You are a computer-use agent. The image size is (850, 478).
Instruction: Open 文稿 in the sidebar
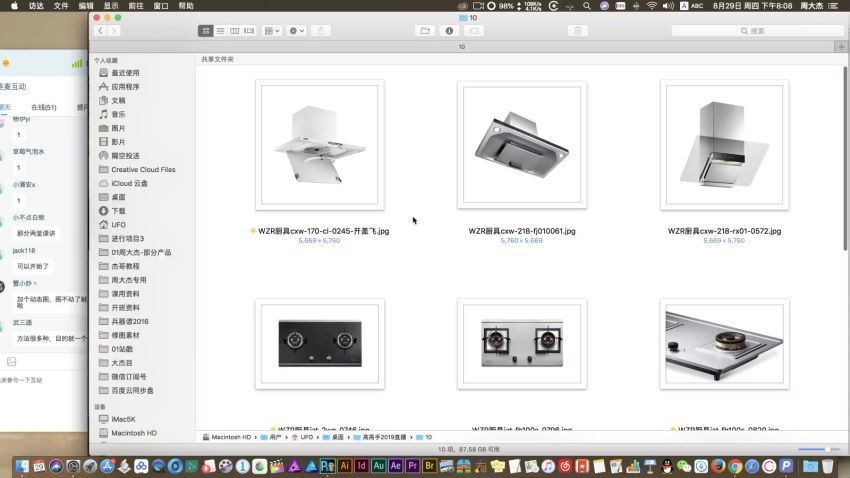118,100
